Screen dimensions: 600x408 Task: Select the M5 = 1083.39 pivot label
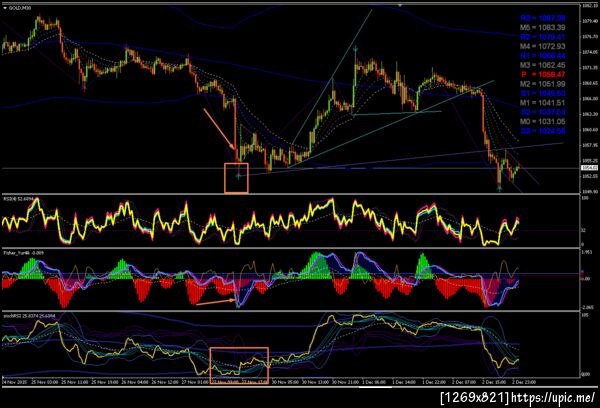tap(542, 28)
